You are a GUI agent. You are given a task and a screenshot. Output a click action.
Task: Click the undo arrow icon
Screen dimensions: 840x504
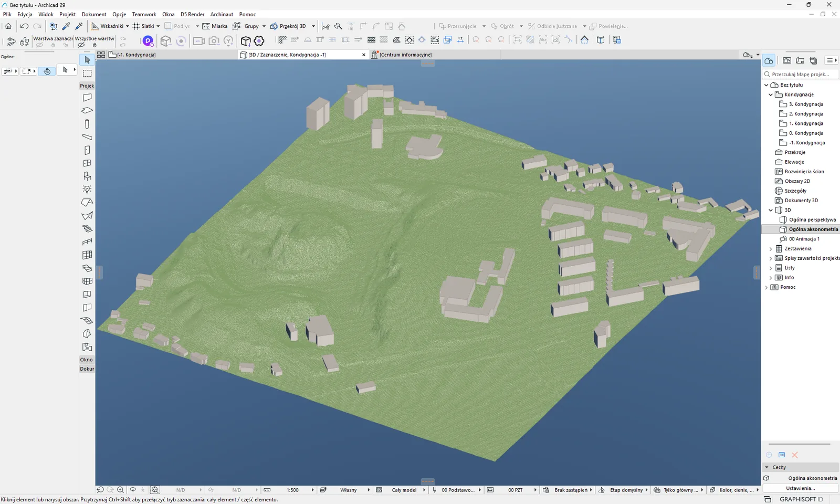[24, 26]
